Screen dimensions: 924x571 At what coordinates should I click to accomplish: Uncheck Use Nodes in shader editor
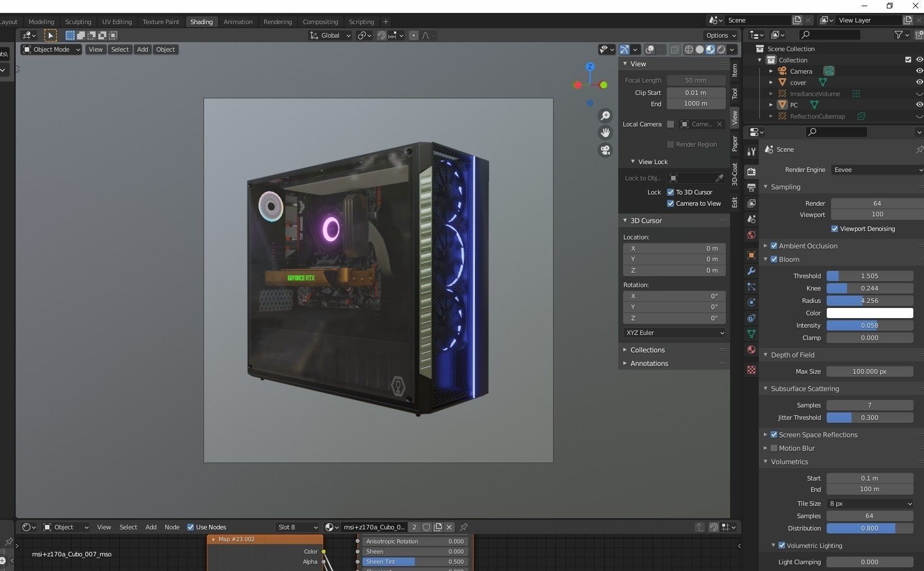[x=191, y=527]
